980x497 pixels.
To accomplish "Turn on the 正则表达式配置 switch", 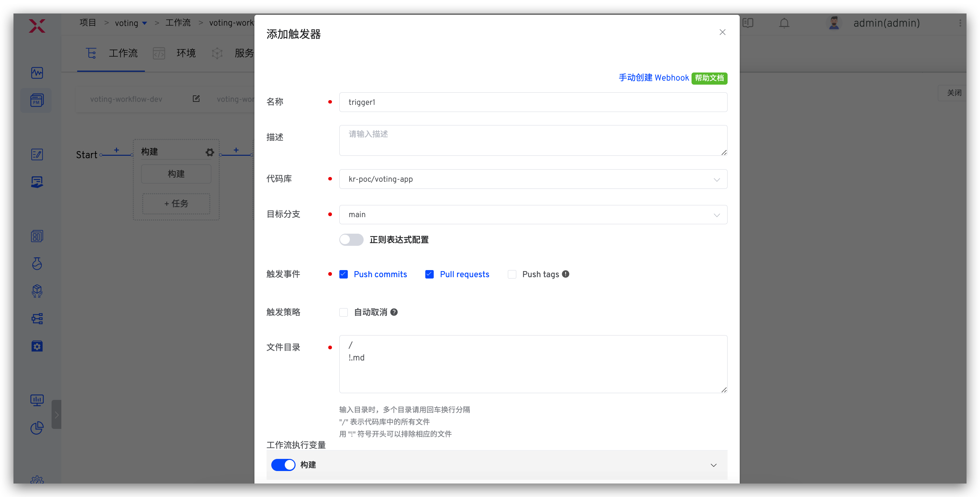I will point(351,240).
